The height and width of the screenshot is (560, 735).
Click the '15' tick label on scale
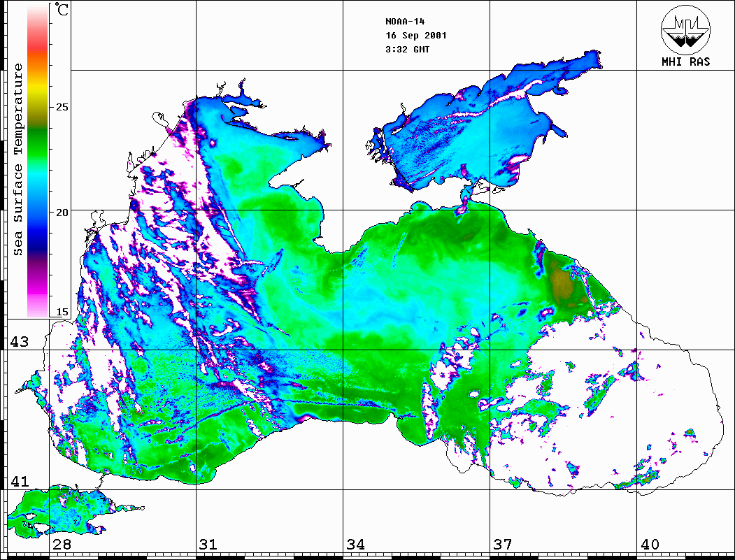pyautogui.click(x=62, y=312)
